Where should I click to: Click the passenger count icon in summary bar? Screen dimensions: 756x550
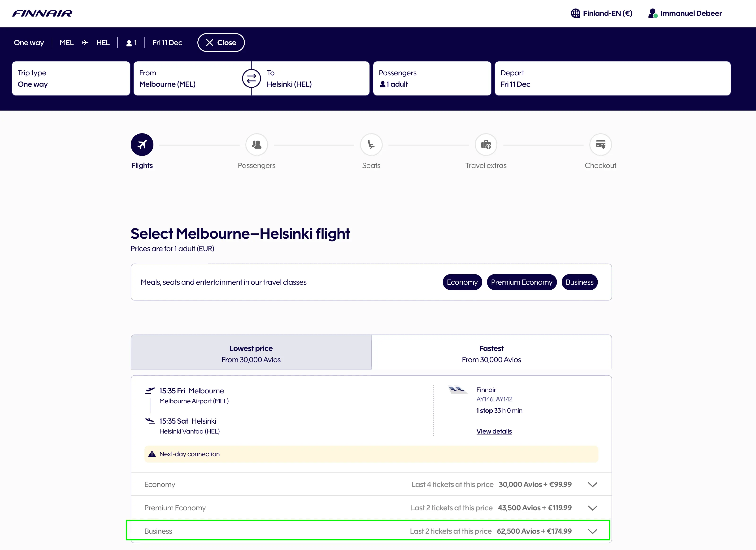pos(129,43)
